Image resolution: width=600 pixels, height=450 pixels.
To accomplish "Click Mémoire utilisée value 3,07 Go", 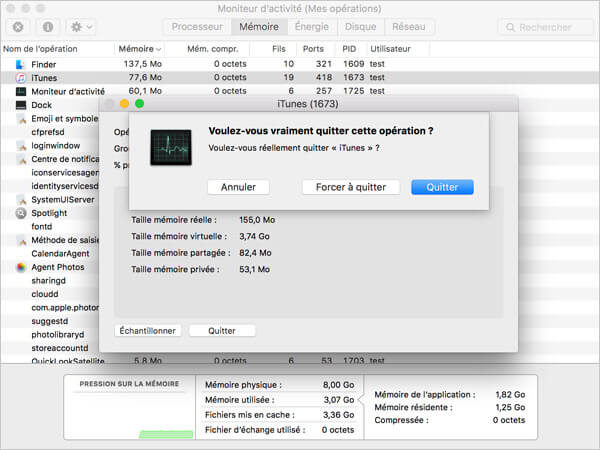I will (x=339, y=400).
